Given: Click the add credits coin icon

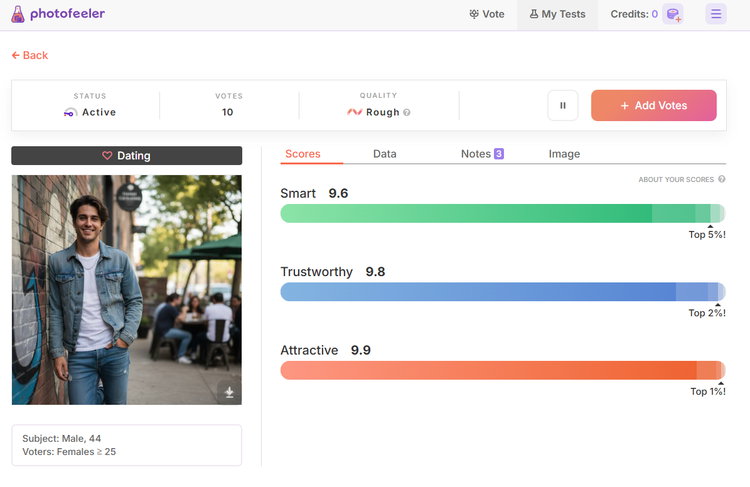Looking at the screenshot, I should [673, 14].
